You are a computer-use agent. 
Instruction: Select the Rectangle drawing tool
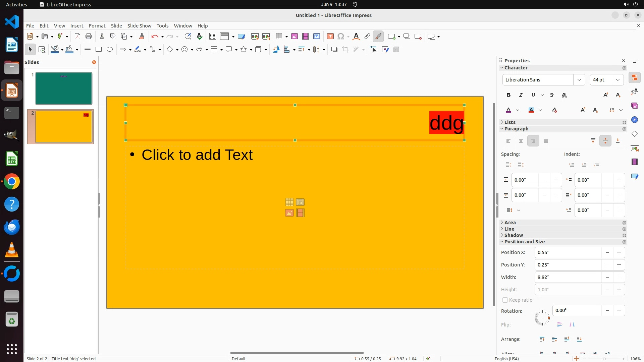tap(99, 50)
